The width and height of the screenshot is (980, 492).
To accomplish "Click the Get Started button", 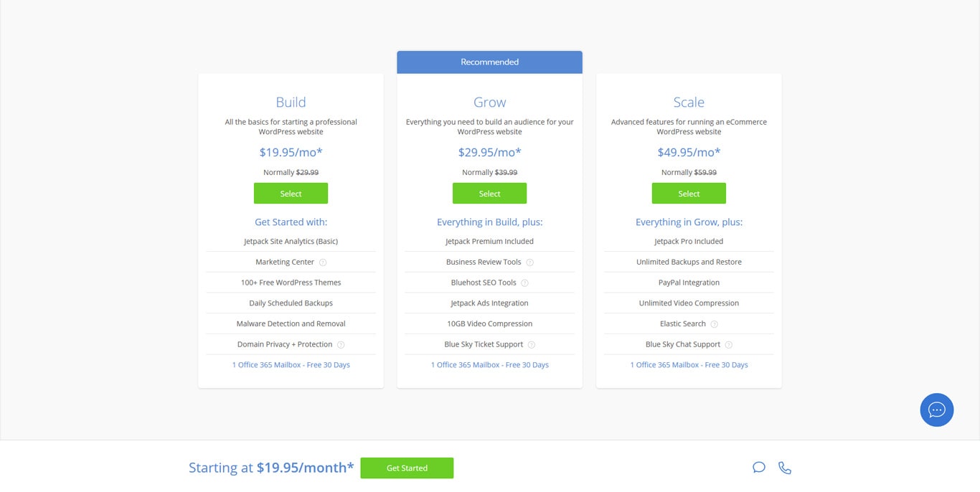I will coord(407,468).
